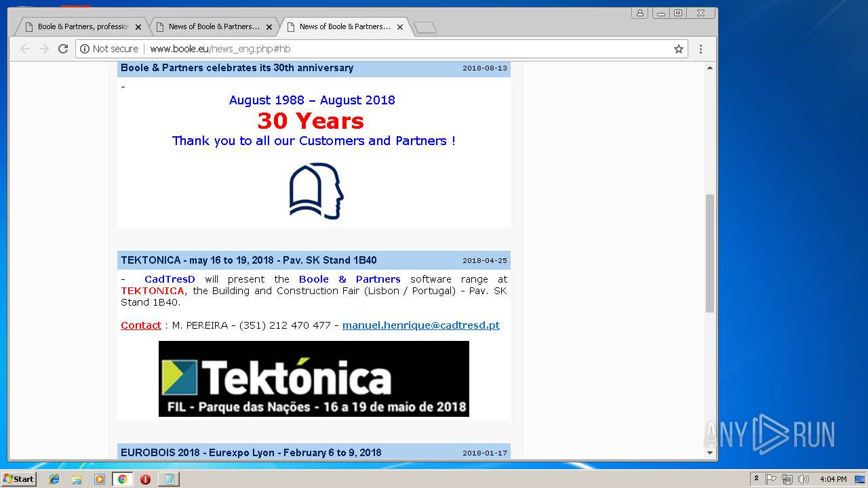Click the Chrome taskbar icon

coord(122,479)
